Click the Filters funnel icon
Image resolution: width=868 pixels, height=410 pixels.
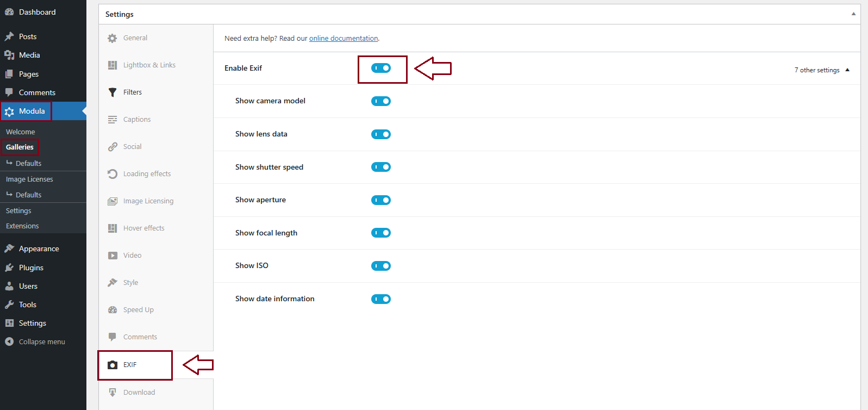click(113, 92)
